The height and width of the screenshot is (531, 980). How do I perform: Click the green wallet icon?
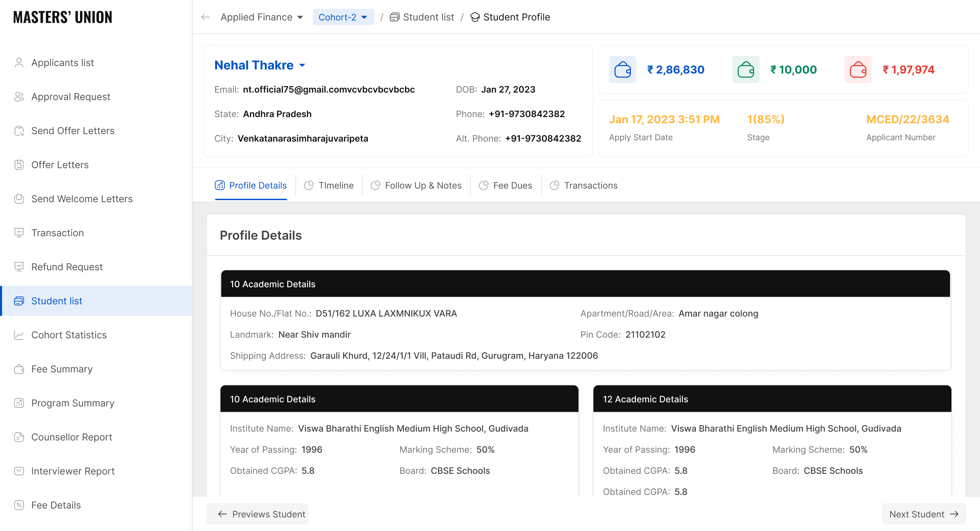point(745,70)
